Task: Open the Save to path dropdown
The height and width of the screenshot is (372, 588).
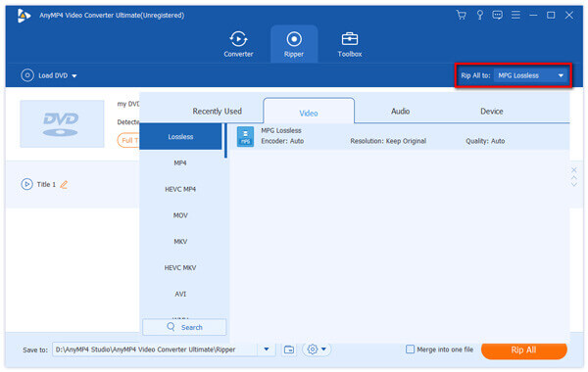Action: click(267, 349)
